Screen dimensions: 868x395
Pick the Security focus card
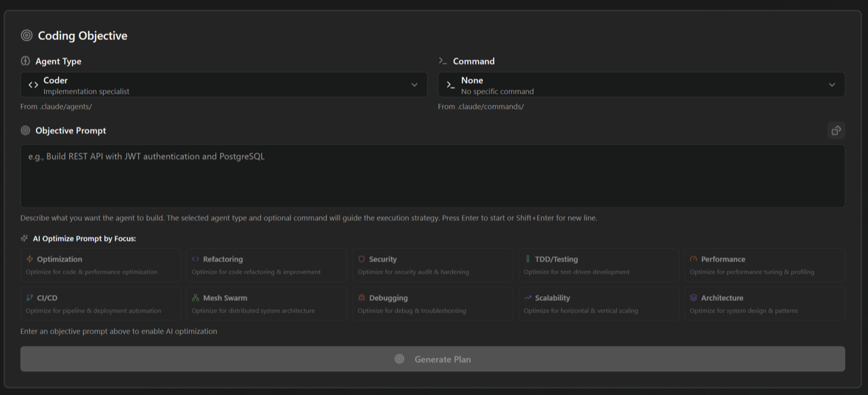point(433,265)
